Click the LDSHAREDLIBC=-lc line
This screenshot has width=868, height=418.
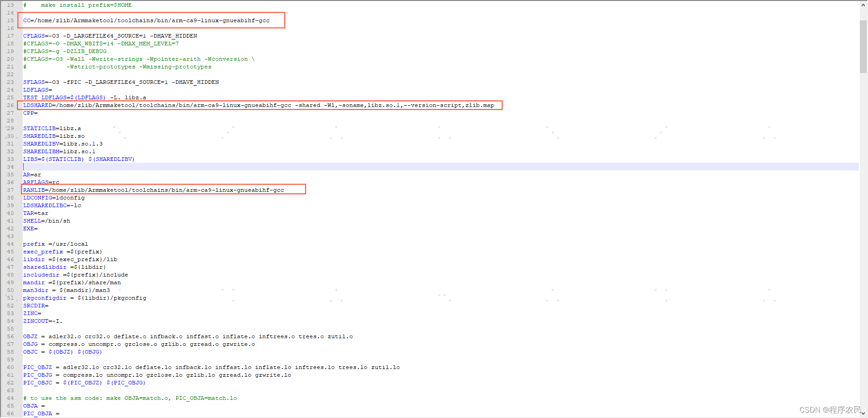tap(52, 205)
